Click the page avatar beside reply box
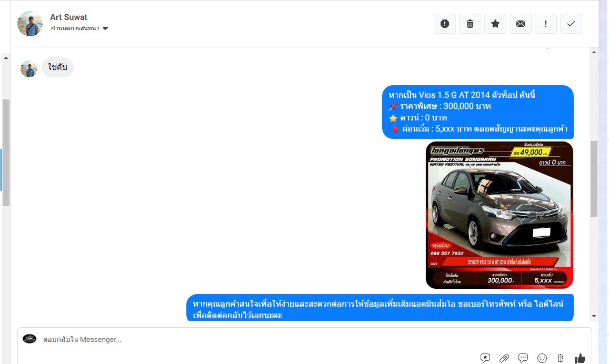 [x=29, y=339]
